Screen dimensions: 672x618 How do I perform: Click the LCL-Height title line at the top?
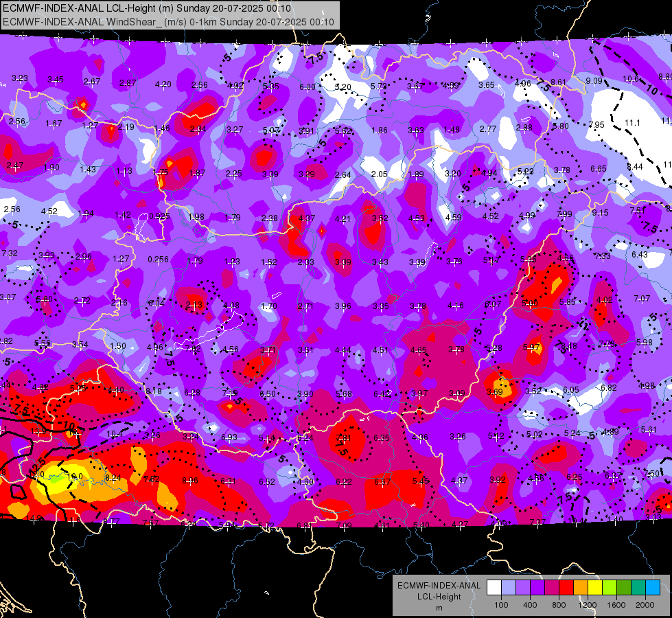click(147, 8)
